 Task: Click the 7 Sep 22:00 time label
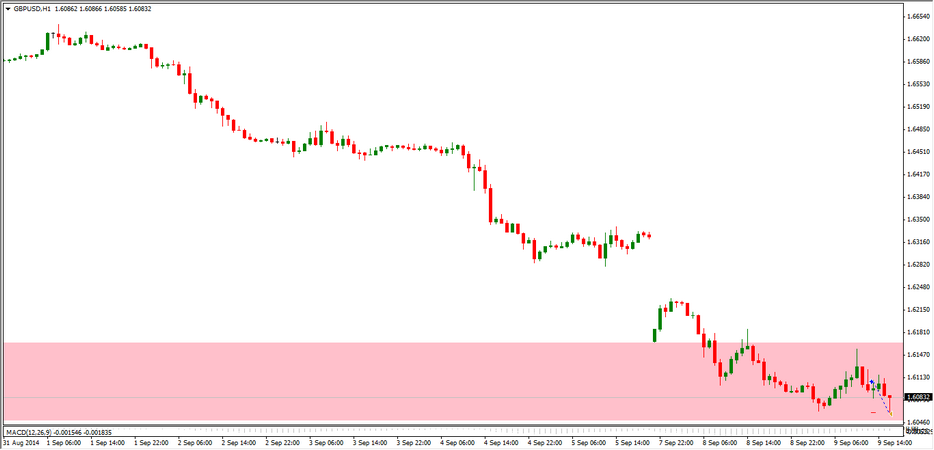[x=676, y=441]
